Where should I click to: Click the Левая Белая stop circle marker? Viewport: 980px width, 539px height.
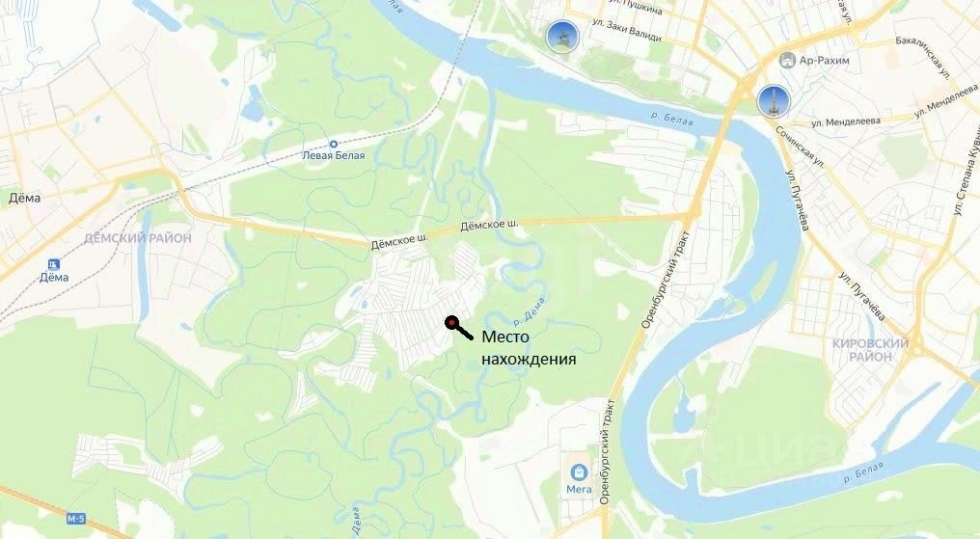click(334, 144)
